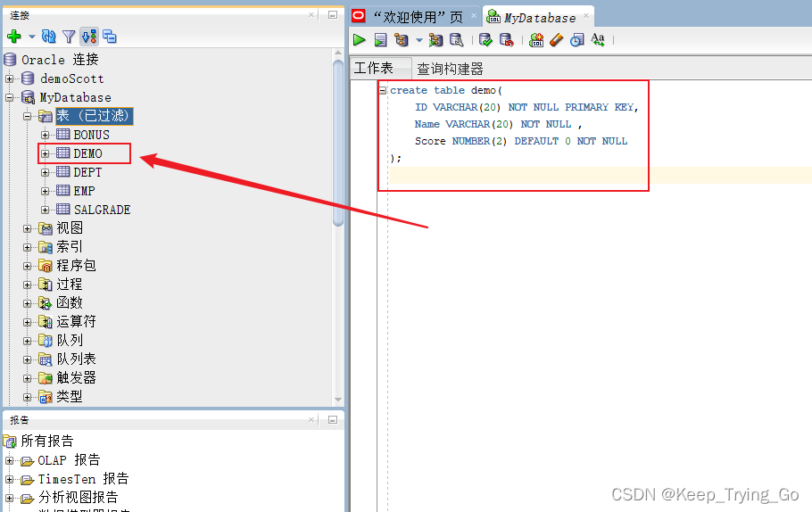Select the MyDatabase worksheet tab

pos(540,18)
